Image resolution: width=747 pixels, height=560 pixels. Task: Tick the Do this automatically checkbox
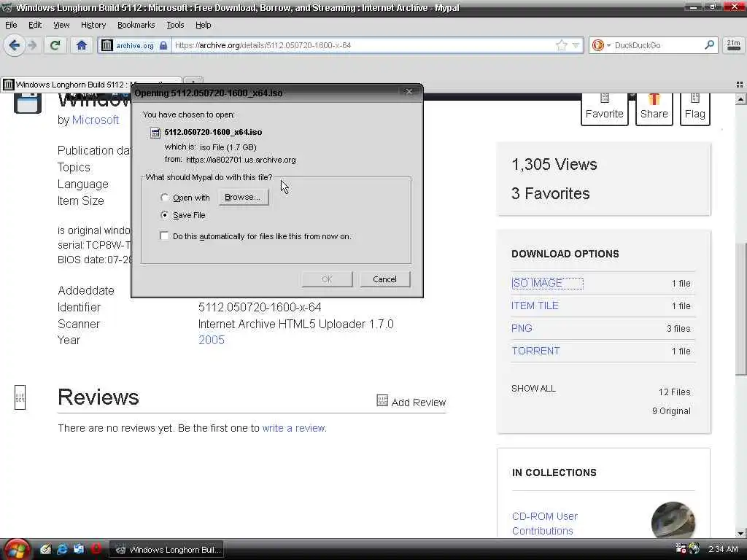tap(164, 236)
